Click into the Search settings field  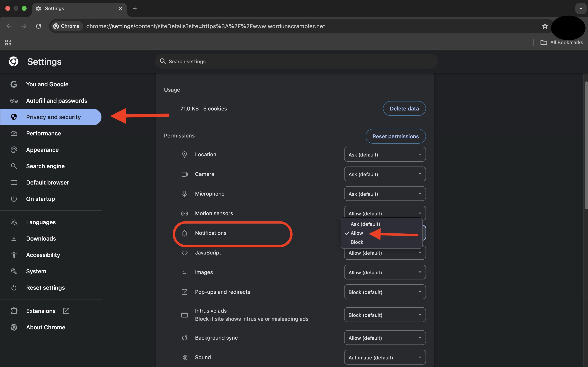click(x=296, y=61)
